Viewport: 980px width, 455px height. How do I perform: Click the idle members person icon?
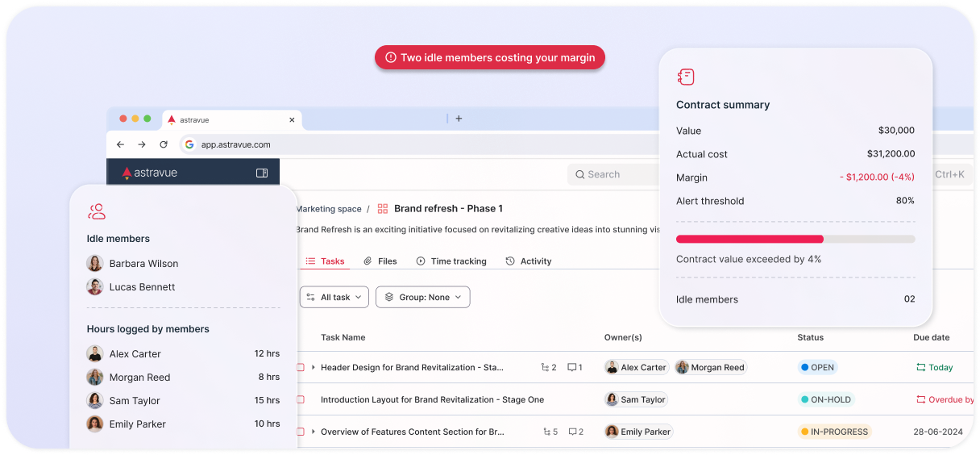97,211
